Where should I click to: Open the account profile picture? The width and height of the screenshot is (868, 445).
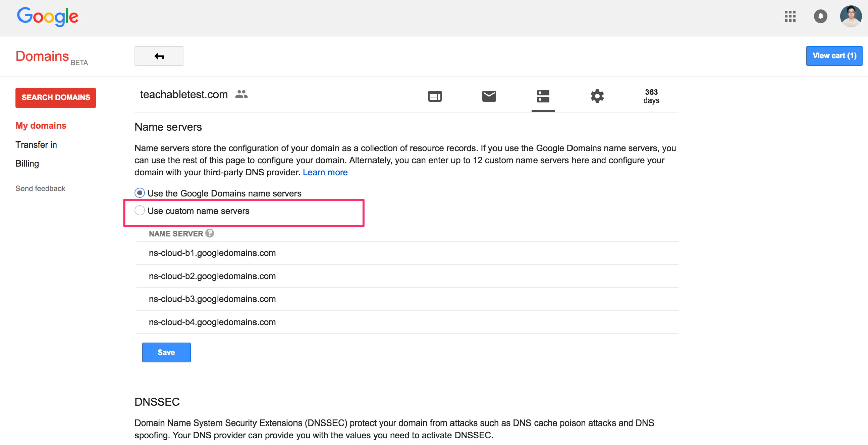point(851,16)
